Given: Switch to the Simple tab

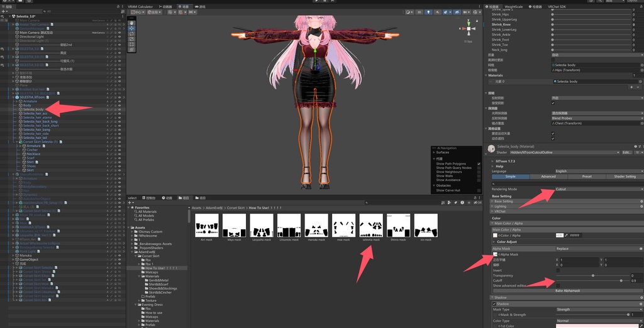Looking at the screenshot, I should [x=510, y=177].
